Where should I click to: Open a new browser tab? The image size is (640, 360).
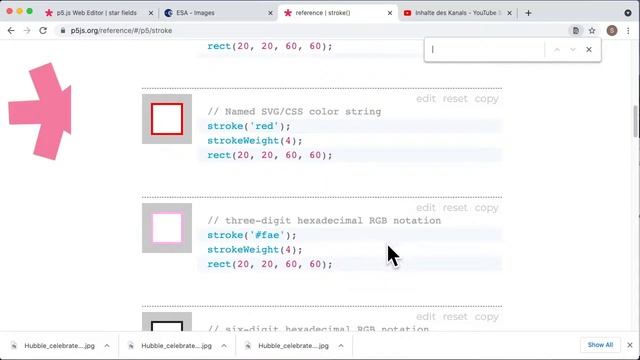[x=528, y=13]
